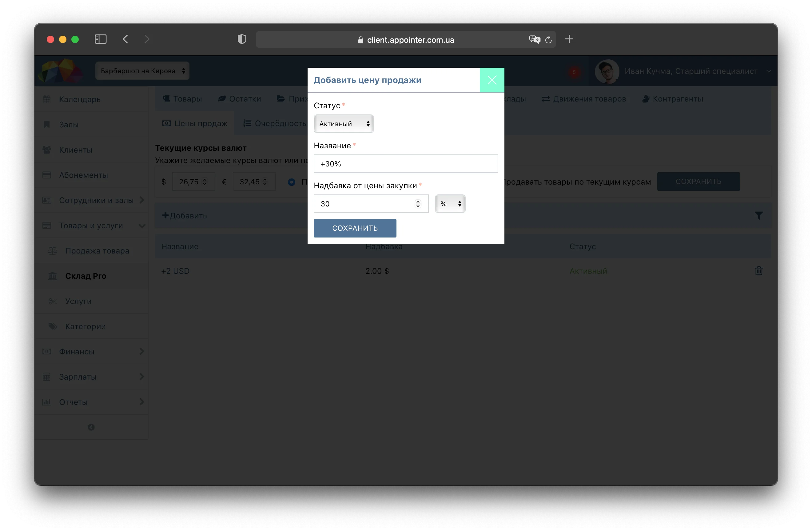Click the Склад Pro building icon
The height and width of the screenshot is (531, 812).
[x=53, y=276]
